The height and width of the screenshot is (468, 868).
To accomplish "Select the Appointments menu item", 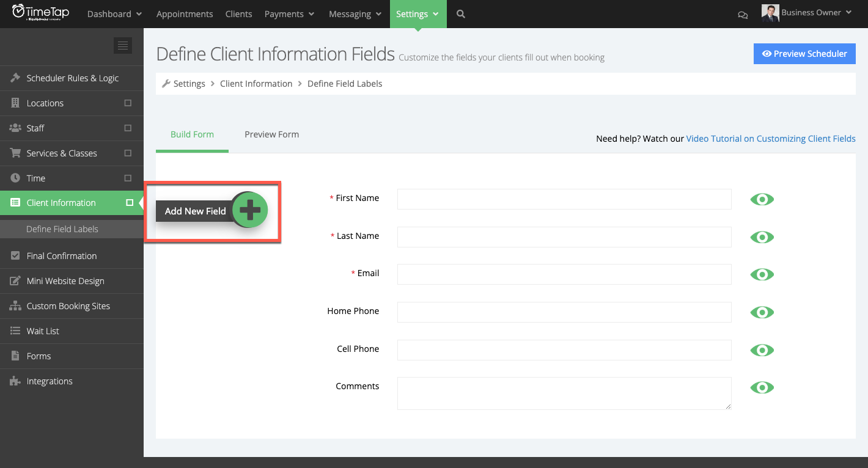I will point(185,13).
